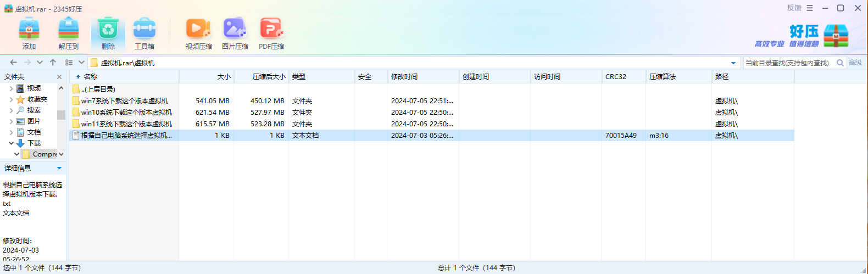This screenshot has height=274, width=868.
Task: Select the win7系统下载这个版本虚拟机 folder
Action: click(432, 101)
